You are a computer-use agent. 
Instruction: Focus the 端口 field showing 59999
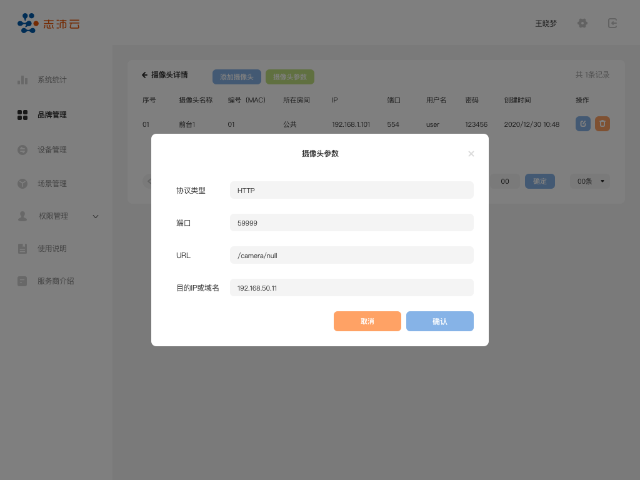[352, 223]
